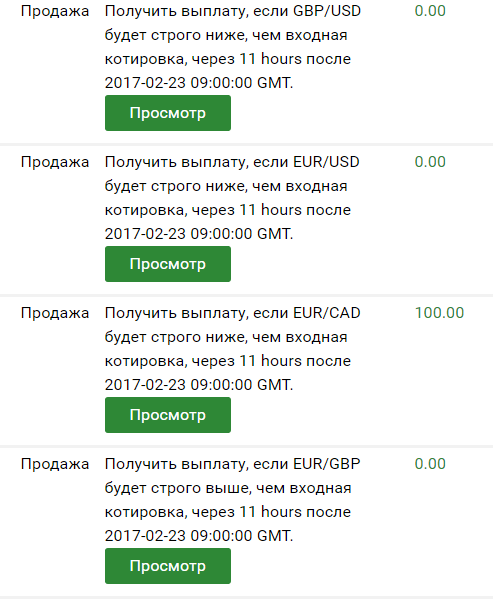Click the GMT timestamp in the EUR/GBP description
This screenshot has width=493, height=607.
199,536
